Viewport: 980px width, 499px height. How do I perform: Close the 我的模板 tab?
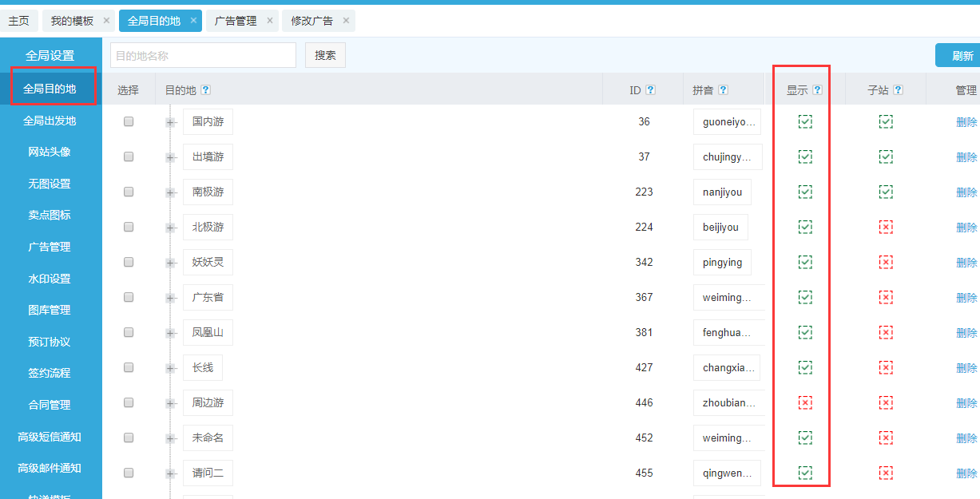click(x=106, y=21)
